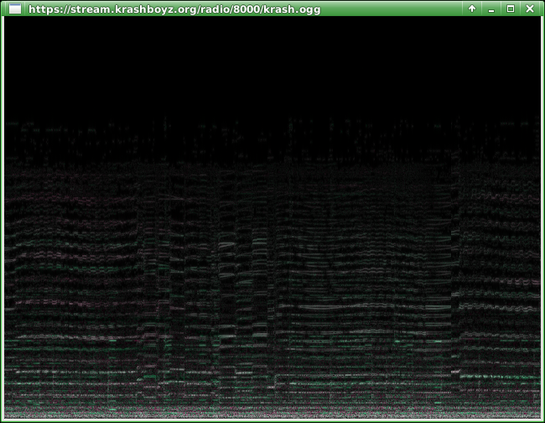
Task: Select title text 'https://stream.krashboyz.org/radio/8000/krash.ogg'
Action: [174, 9]
